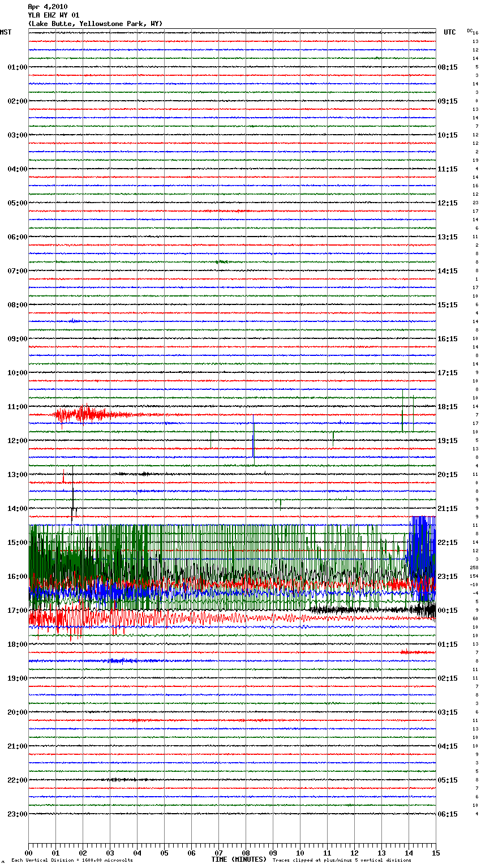Click the 23:00 MST time label
481x868 pixels.
point(17,814)
